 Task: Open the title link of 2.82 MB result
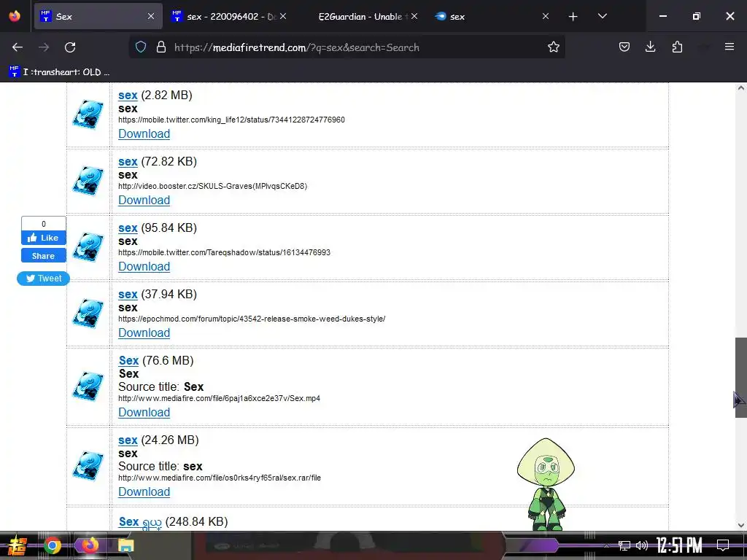click(x=128, y=96)
